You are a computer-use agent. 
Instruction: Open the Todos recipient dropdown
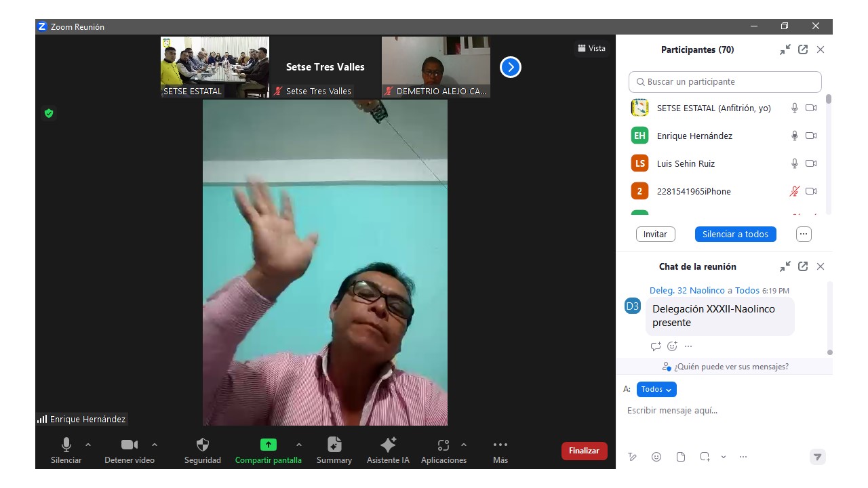pos(656,389)
